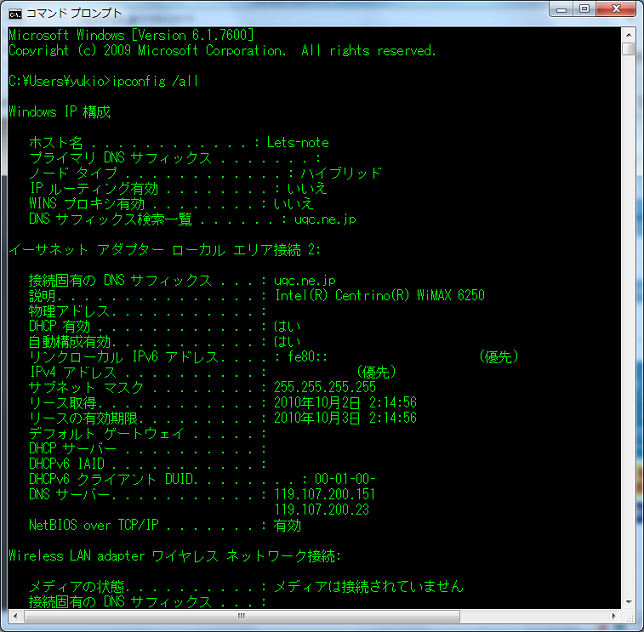Image resolution: width=644 pixels, height=632 pixels.
Task: Close the Command Prompt window
Action: point(615,10)
